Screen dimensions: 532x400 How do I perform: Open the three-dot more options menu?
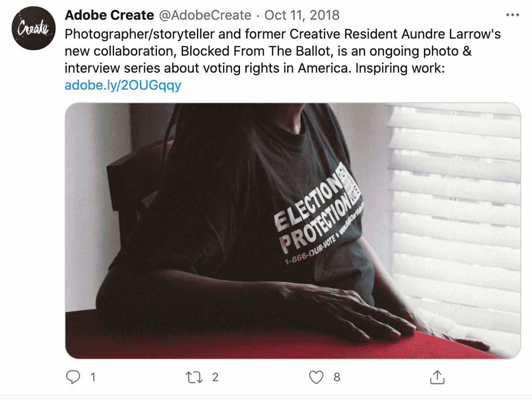(x=512, y=15)
